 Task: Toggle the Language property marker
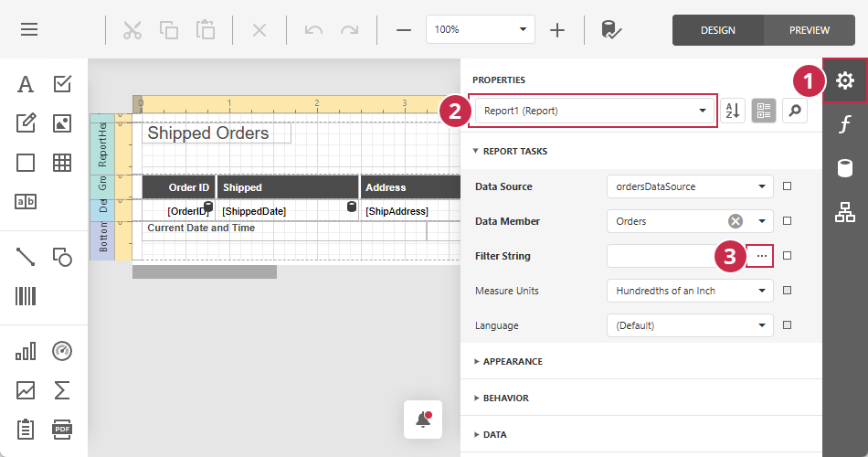(x=788, y=325)
